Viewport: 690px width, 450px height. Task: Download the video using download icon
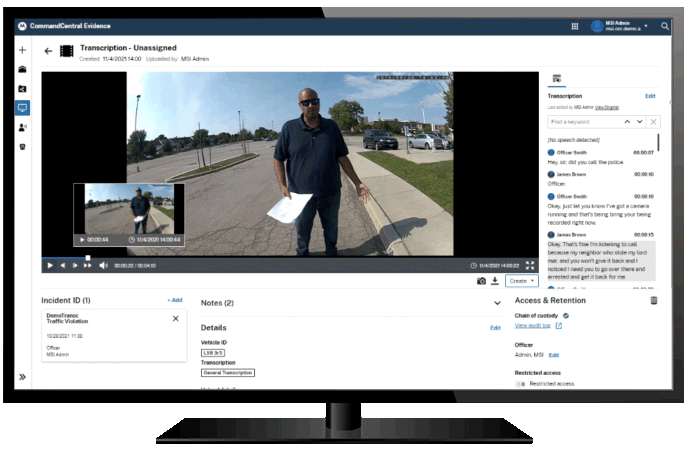tap(494, 281)
